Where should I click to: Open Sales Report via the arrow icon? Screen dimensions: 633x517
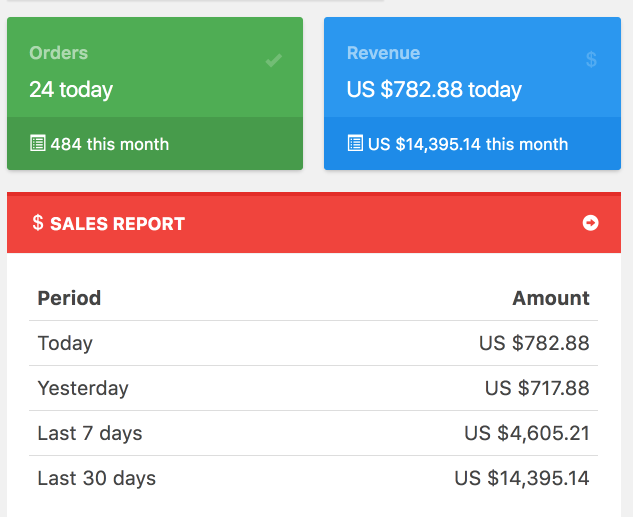[590, 223]
